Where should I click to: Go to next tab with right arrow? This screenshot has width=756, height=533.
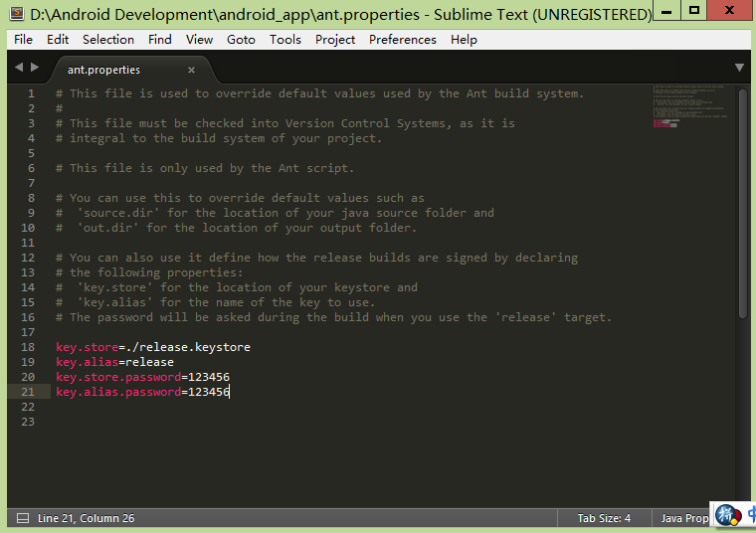point(35,67)
